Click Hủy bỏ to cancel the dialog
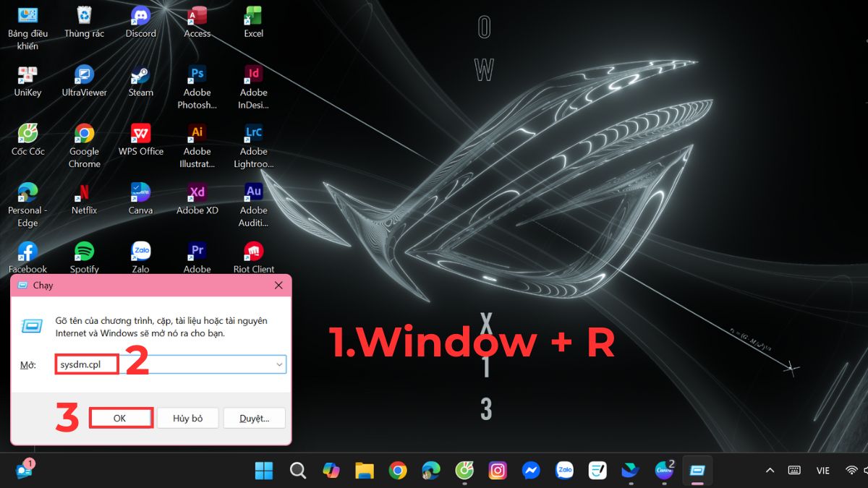This screenshot has height=488, width=868. [187, 418]
